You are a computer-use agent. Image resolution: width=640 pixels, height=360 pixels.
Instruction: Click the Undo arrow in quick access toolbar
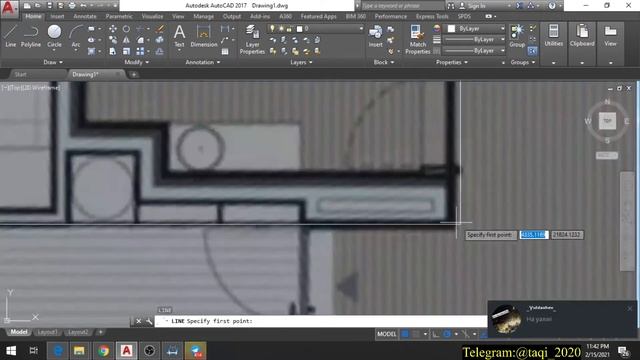tap(83, 6)
